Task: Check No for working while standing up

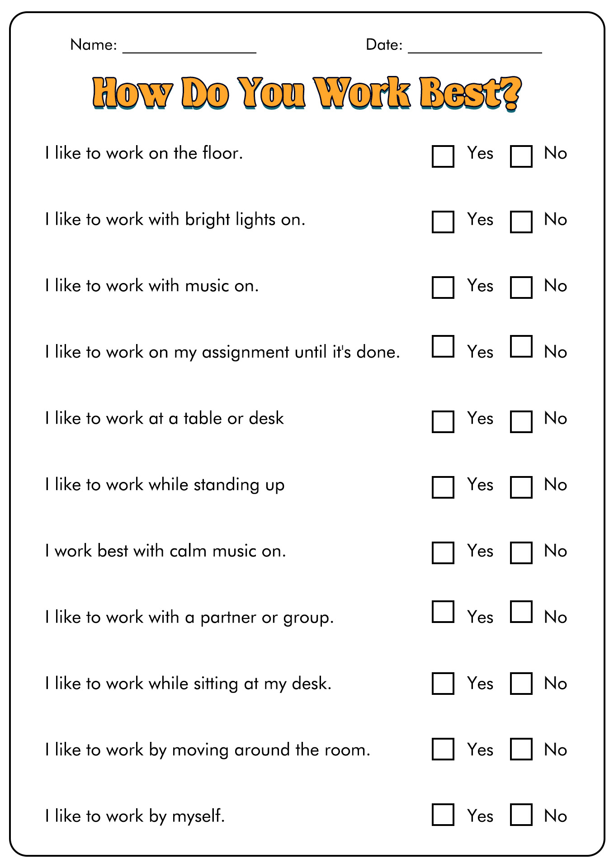Action: coord(521,487)
